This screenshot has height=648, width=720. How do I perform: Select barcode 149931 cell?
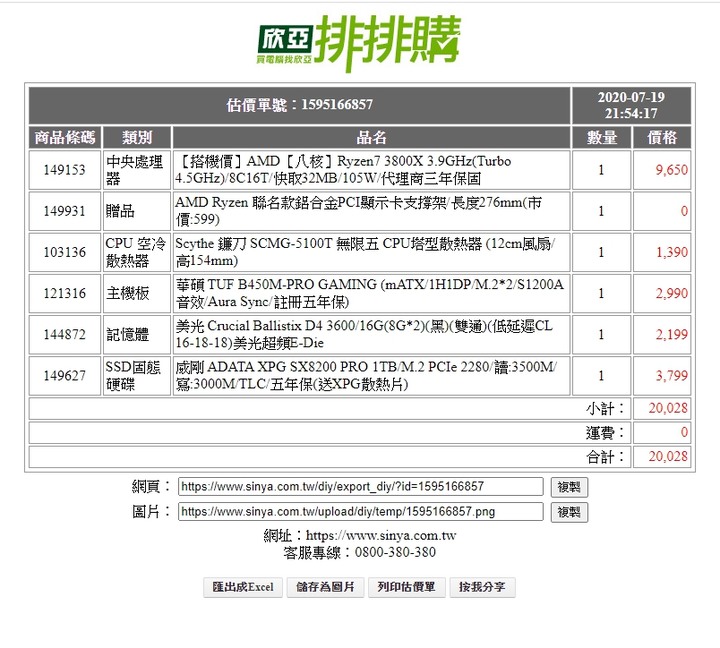click(x=65, y=211)
